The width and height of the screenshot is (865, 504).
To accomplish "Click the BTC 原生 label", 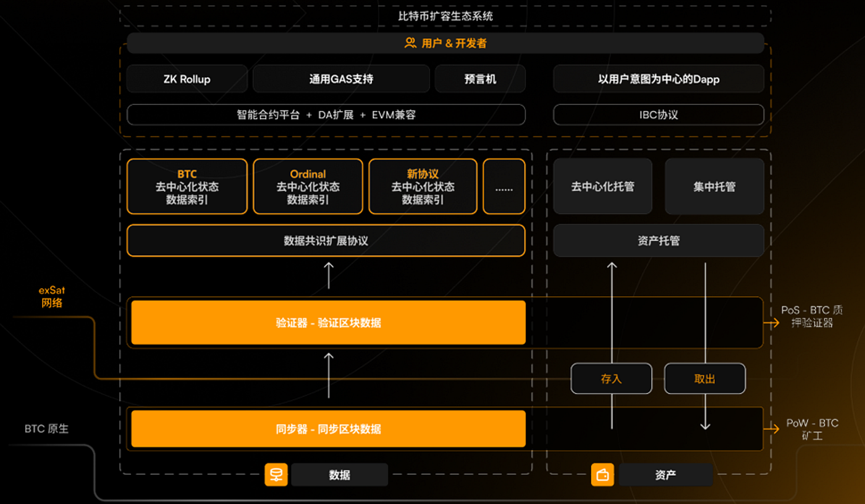I will click(x=46, y=429).
